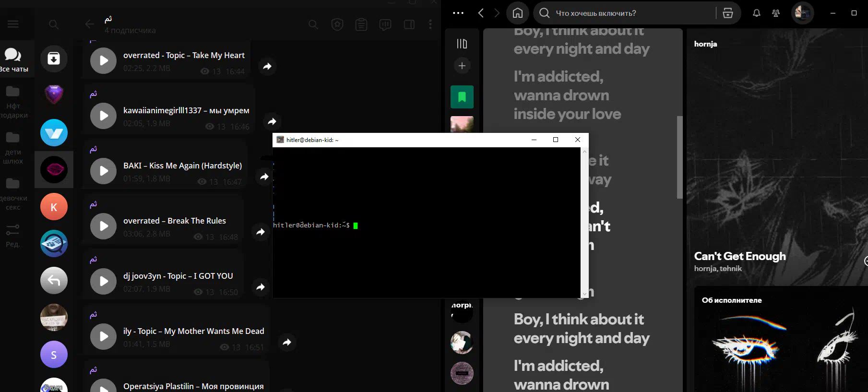The image size is (868, 392).
Task: Open chat with orange K avatar
Action: coord(54,206)
